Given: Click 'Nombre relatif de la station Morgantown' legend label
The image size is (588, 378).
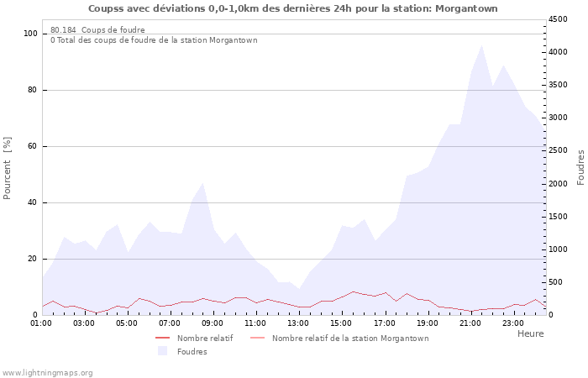Looking at the screenshot, I should pos(350,339).
